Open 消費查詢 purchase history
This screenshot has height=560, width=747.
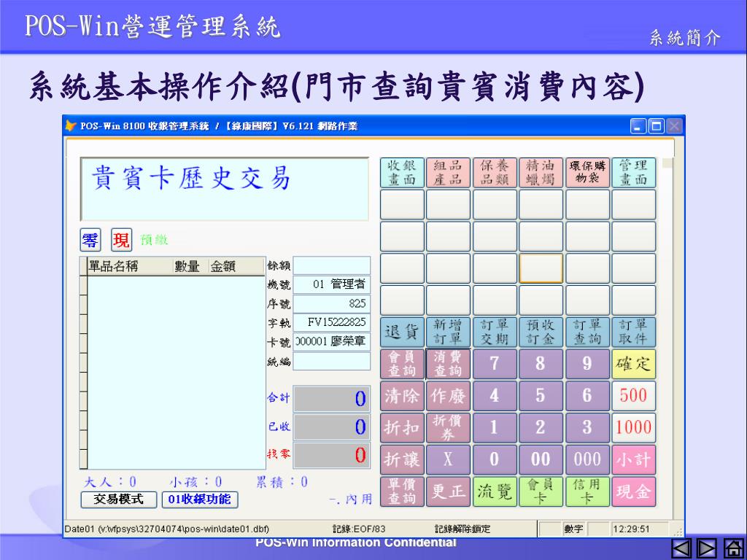point(448,365)
